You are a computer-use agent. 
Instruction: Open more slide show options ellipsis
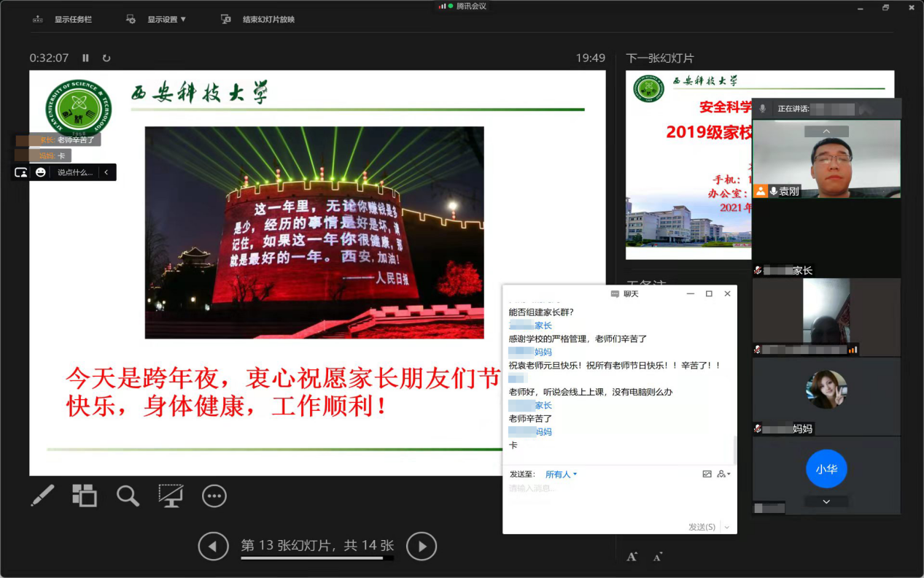coord(214,496)
